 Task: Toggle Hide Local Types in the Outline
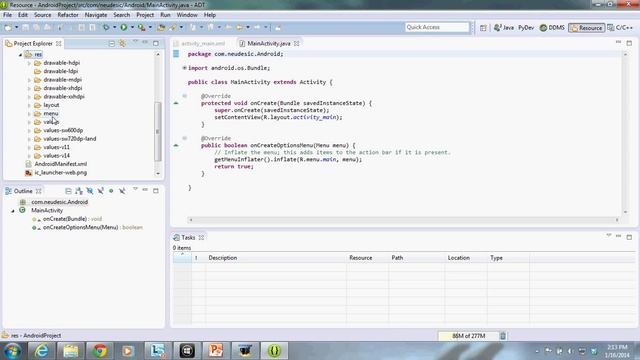coord(122,191)
